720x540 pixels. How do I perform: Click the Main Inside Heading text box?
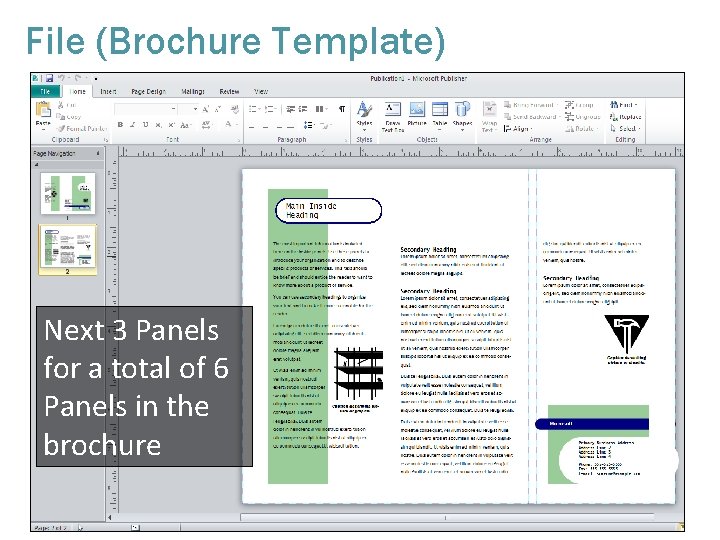(328, 211)
